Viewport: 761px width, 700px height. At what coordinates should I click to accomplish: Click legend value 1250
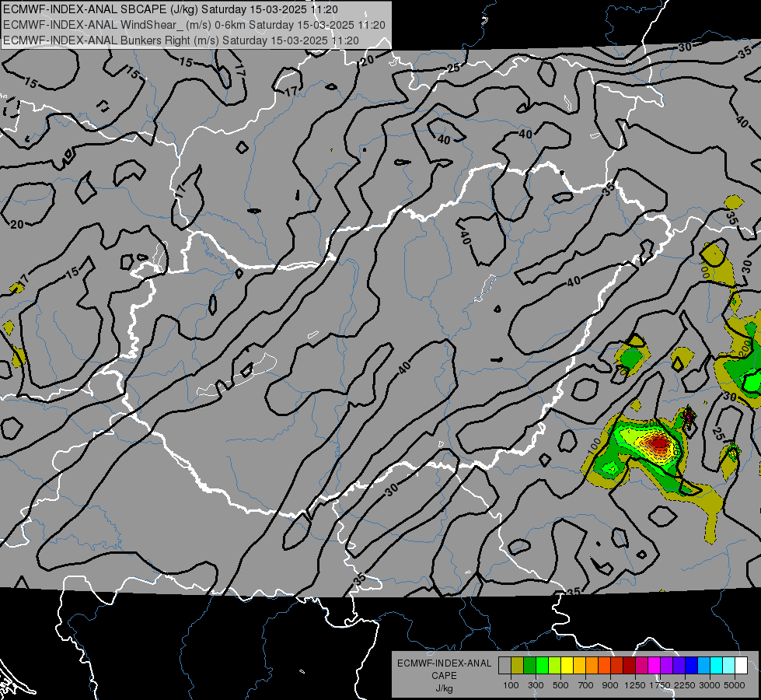[635, 685]
